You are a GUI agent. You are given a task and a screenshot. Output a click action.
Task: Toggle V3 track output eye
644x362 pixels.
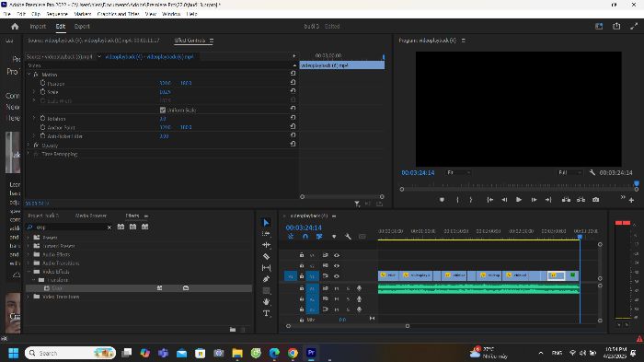tap(337, 255)
